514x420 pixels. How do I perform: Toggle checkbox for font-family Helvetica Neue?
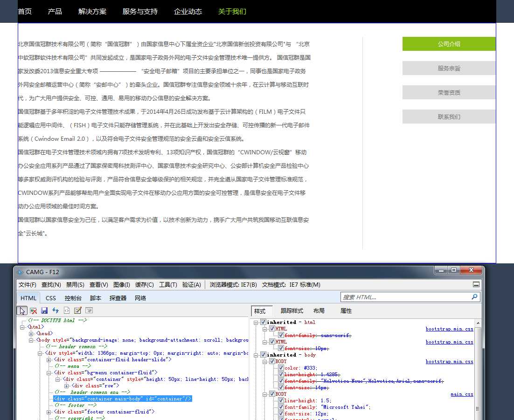tap(281, 381)
